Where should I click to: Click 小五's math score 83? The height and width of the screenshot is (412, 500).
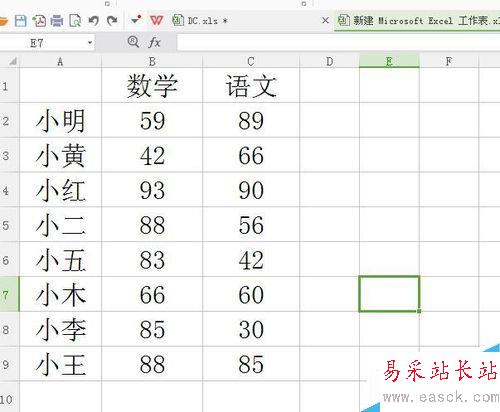(152, 259)
